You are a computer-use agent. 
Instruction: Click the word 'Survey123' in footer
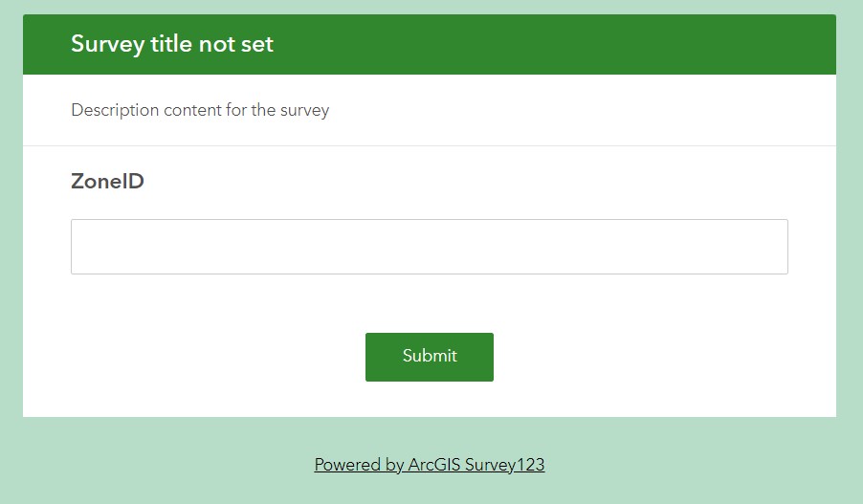point(504,465)
